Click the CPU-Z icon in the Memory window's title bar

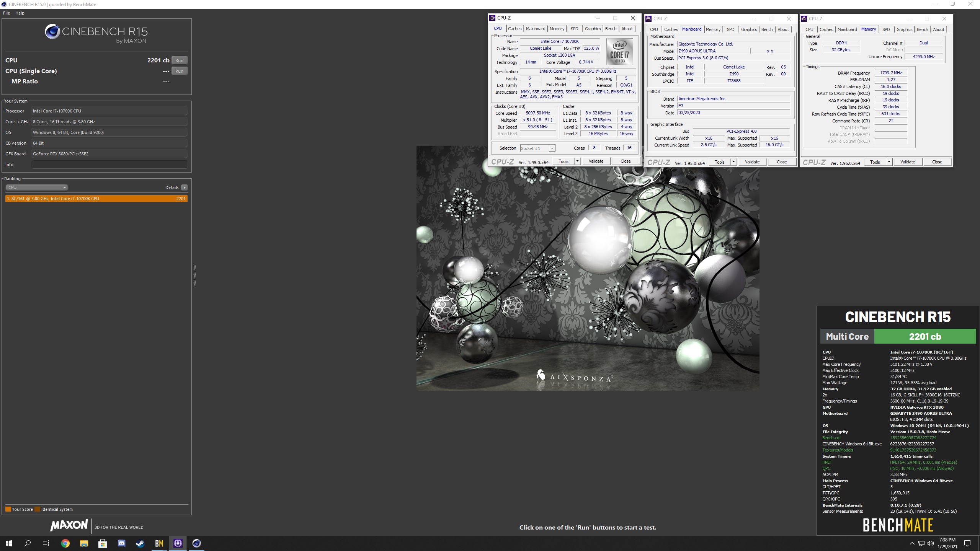tap(804, 19)
